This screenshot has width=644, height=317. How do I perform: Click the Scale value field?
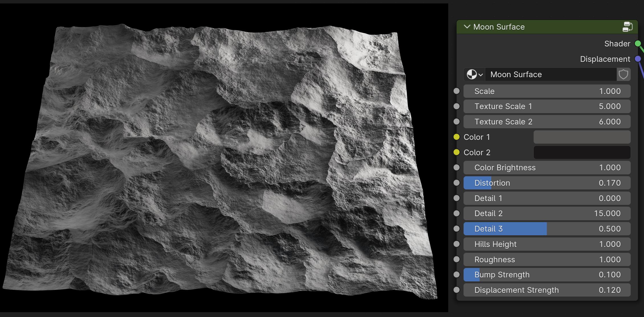tap(547, 91)
